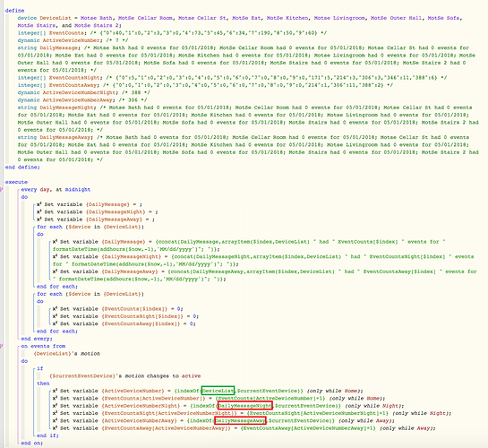Click x² icon beside empty DailyMessageAway assignment
The width and height of the screenshot is (488, 448).
[39, 220]
